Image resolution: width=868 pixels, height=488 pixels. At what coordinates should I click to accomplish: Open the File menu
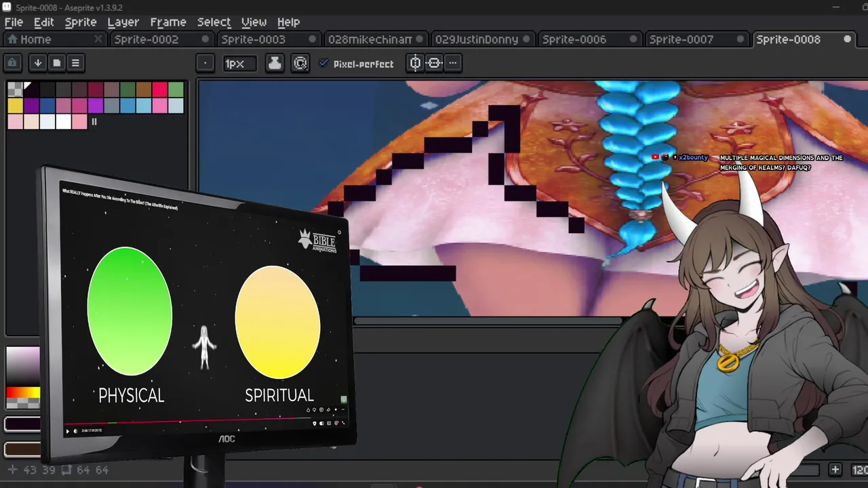pos(14,22)
